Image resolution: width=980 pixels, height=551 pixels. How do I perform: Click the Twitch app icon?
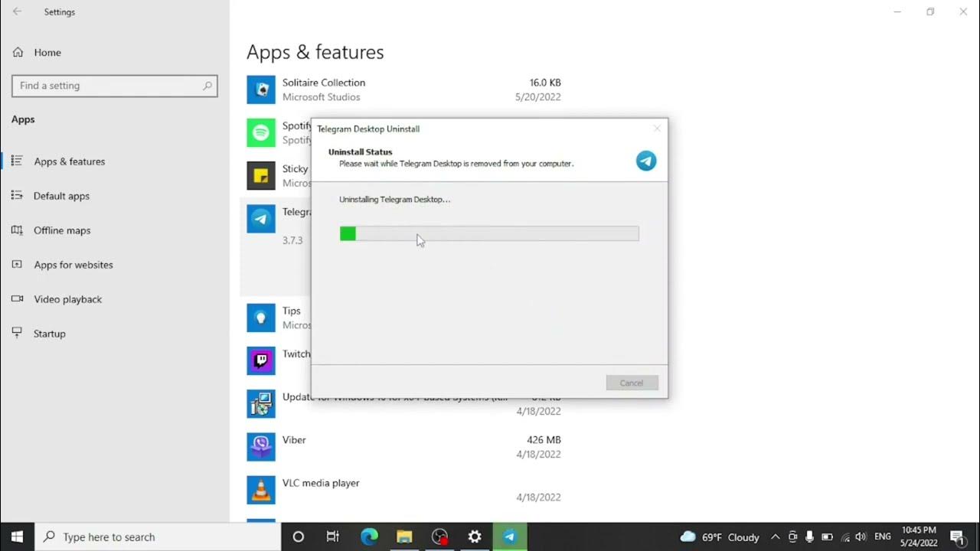click(261, 360)
